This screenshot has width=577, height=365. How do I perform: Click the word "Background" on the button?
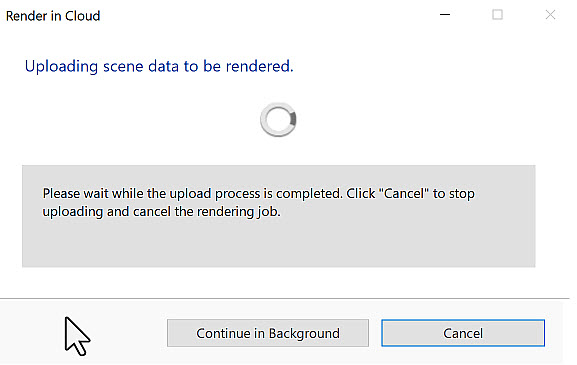pos(304,333)
